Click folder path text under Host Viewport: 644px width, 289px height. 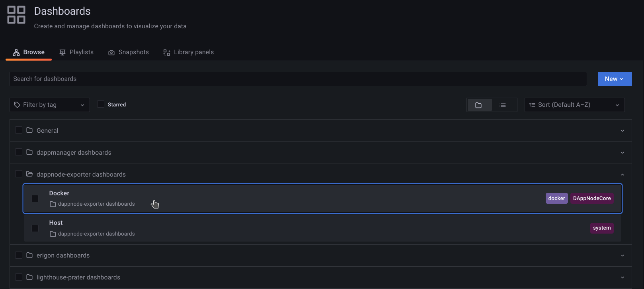[96, 234]
